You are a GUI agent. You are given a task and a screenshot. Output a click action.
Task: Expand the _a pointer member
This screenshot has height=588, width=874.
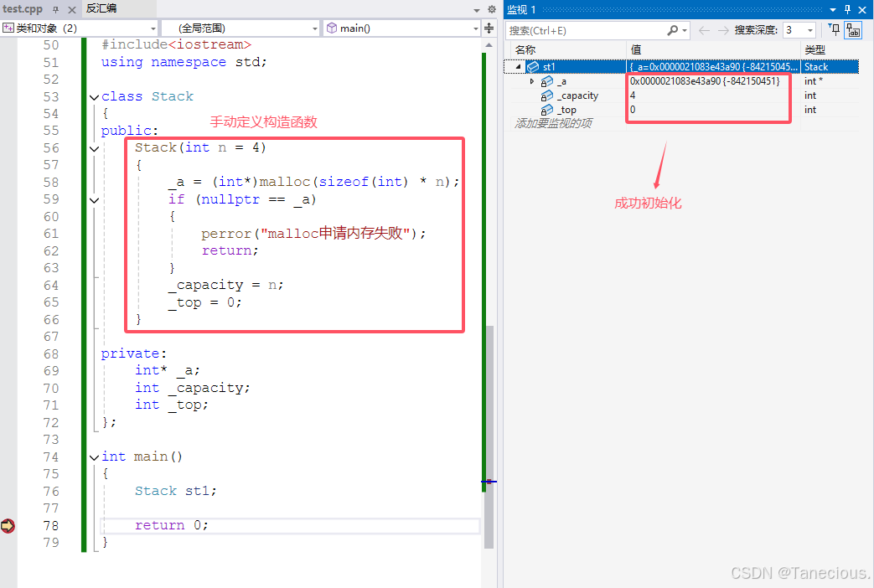click(x=532, y=81)
